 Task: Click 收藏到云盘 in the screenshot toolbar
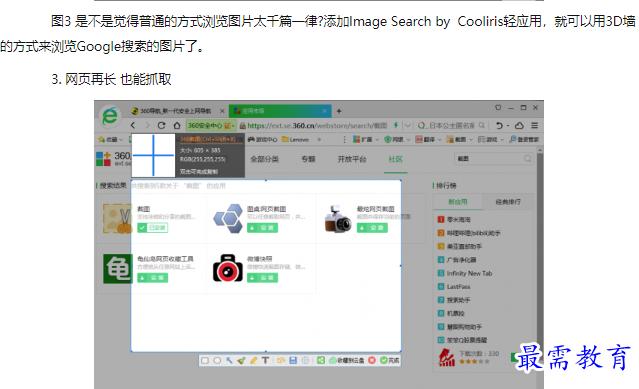pos(347,360)
